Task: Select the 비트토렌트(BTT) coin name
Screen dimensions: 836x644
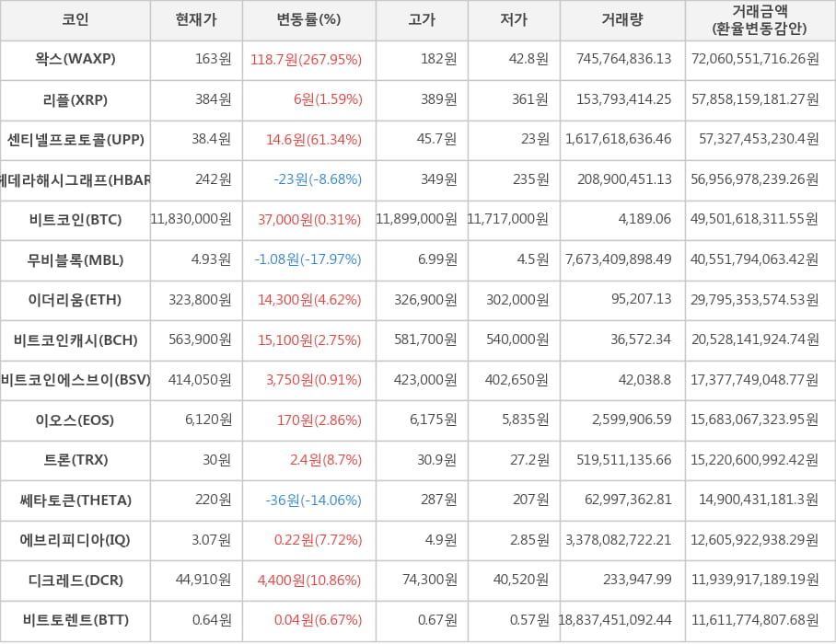Action: click(75, 620)
